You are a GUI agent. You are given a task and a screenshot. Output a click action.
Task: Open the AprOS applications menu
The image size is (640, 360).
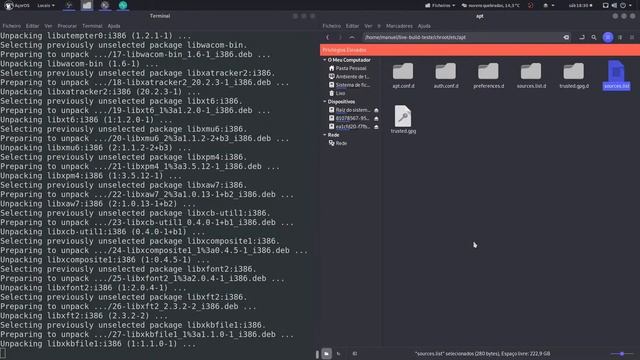pyautogui.click(x=17, y=5)
